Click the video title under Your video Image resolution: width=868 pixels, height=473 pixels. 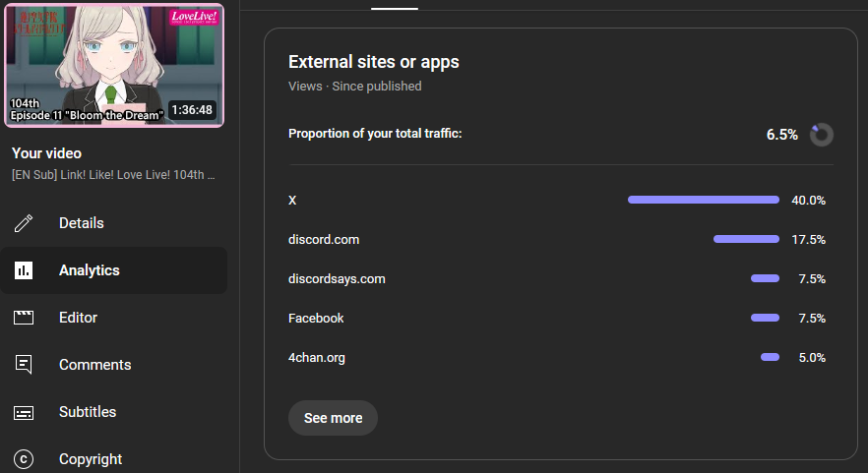[x=113, y=175]
